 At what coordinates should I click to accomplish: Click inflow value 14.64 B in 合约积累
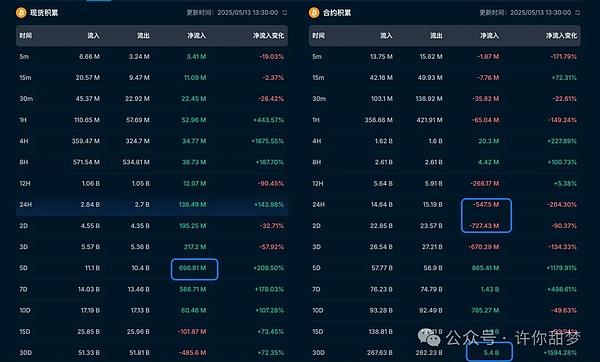(x=382, y=205)
